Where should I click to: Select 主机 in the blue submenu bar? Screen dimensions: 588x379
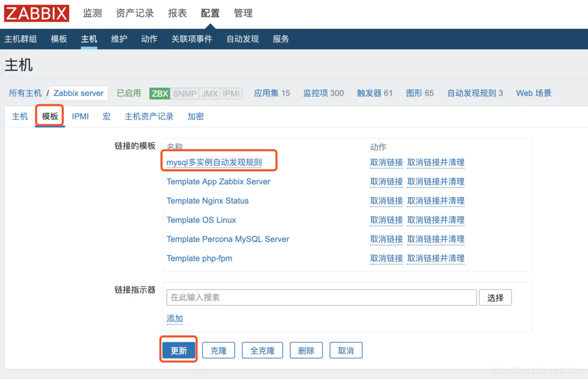[x=89, y=39]
